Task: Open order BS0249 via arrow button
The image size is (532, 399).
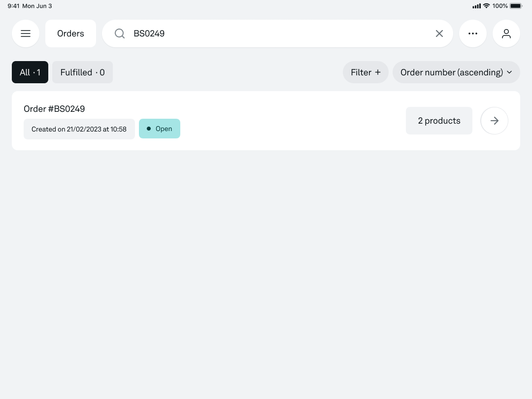Action: coord(495,121)
